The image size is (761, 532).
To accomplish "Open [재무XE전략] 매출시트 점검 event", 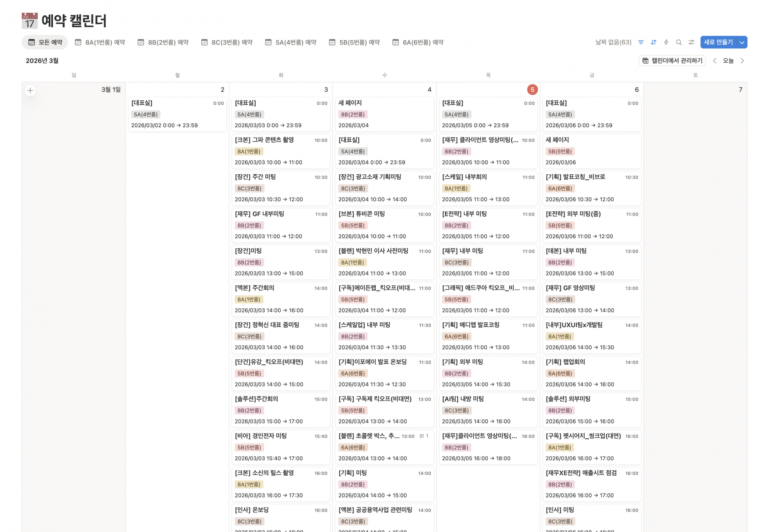I will 592,484.
